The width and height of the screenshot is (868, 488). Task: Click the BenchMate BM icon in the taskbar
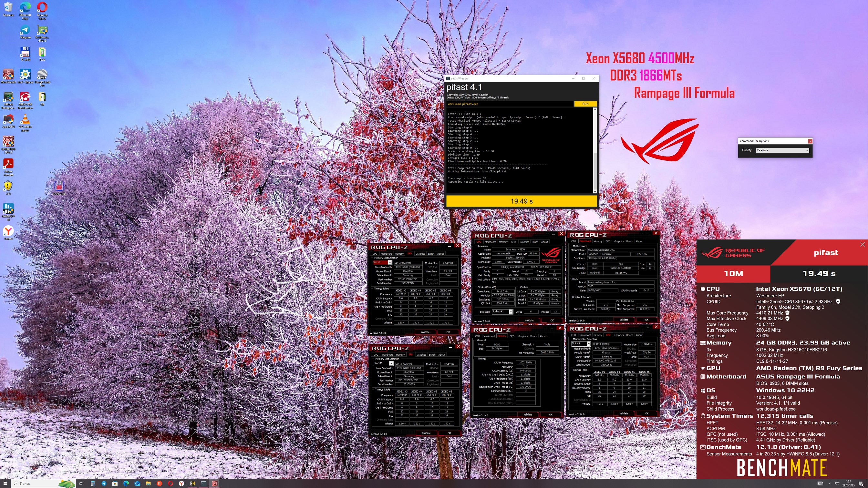(x=192, y=483)
